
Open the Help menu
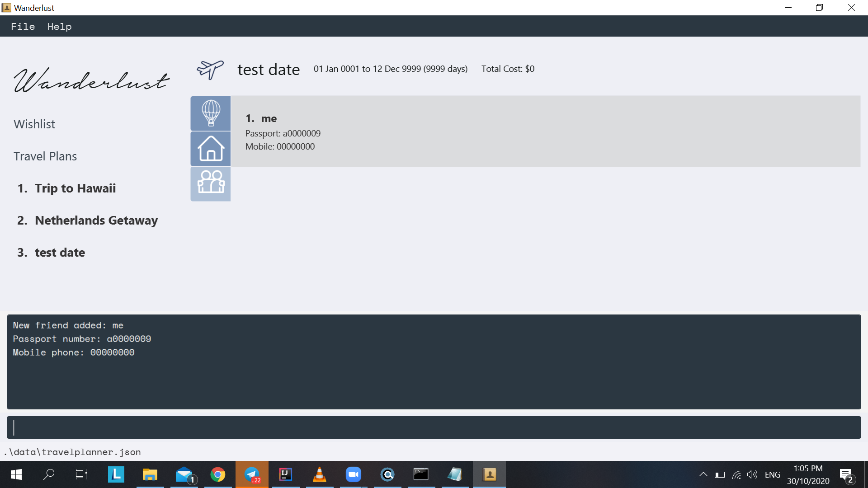tap(59, 27)
